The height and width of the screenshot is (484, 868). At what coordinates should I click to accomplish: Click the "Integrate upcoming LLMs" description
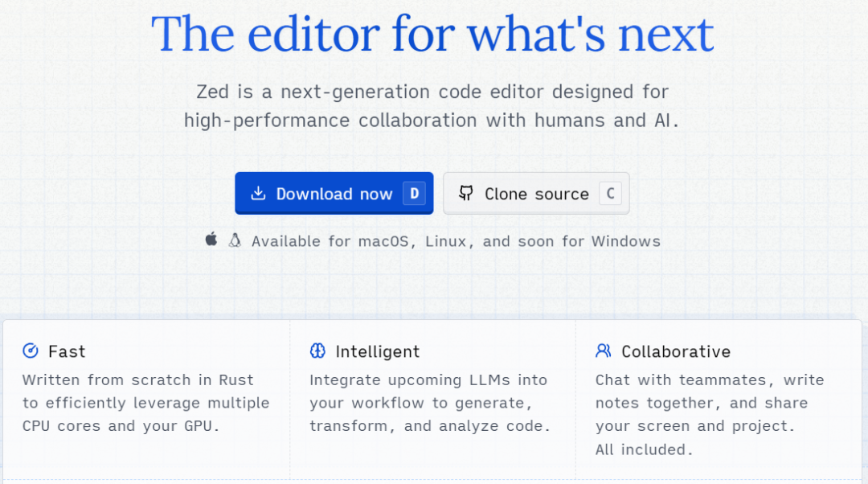tap(430, 403)
